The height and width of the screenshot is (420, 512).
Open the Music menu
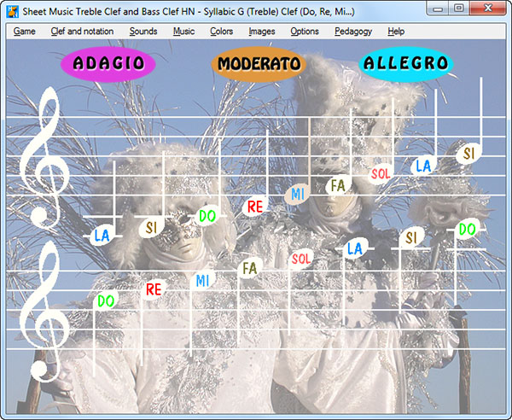(183, 32)
